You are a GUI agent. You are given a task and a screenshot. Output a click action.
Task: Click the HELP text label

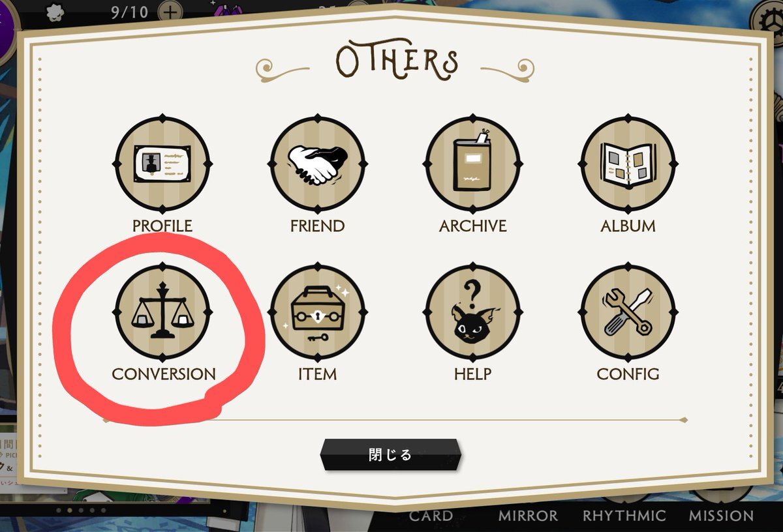pos(472,374)
